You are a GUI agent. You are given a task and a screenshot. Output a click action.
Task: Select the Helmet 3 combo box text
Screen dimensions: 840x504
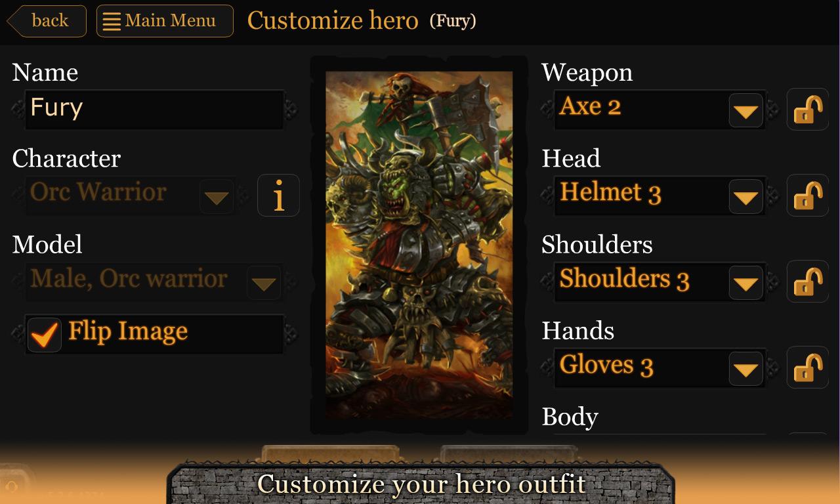[x=610, y=193]
